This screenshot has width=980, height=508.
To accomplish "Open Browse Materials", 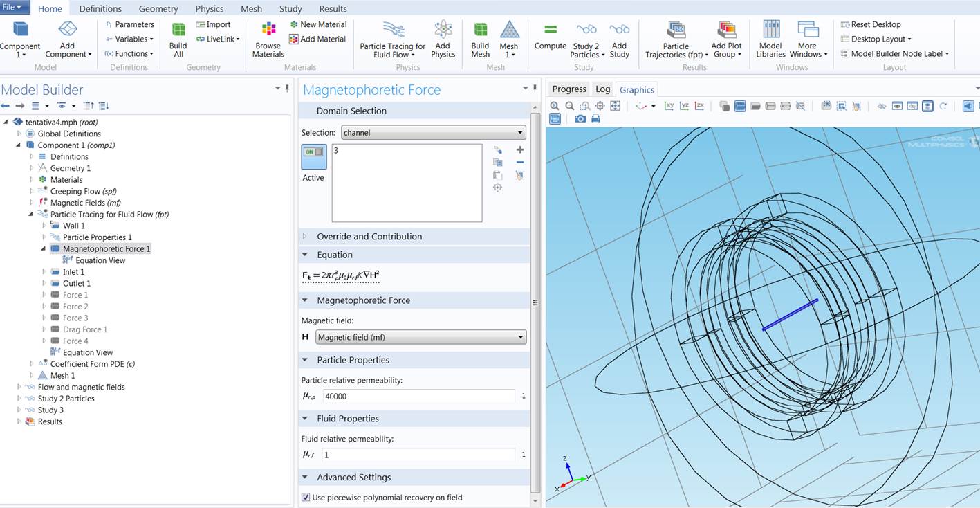I will 268,39.
